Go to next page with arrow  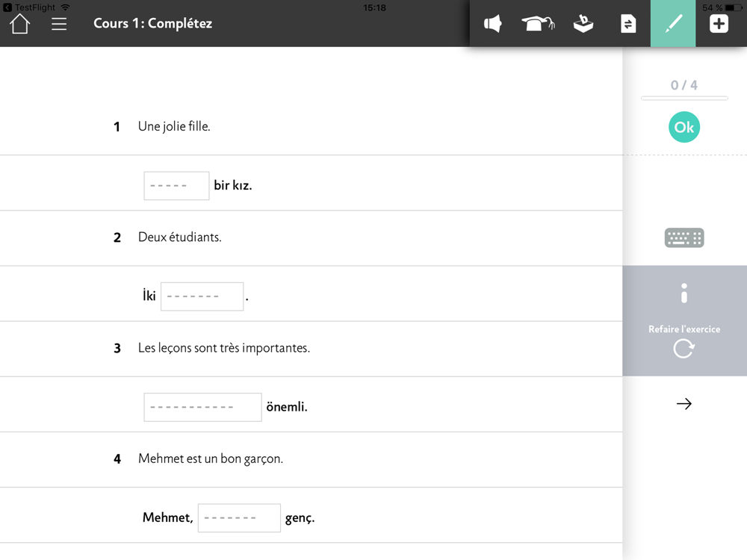click(x=684, y=404)
